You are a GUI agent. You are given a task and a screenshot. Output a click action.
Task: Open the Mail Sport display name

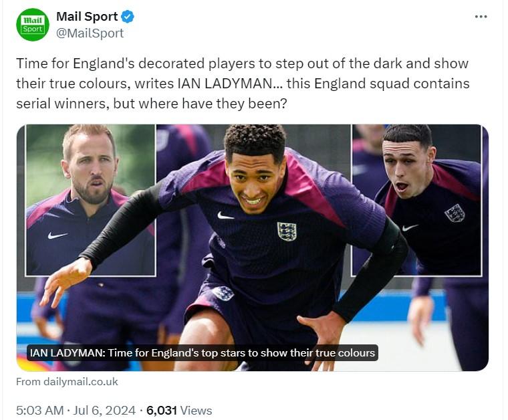(87, 17)
